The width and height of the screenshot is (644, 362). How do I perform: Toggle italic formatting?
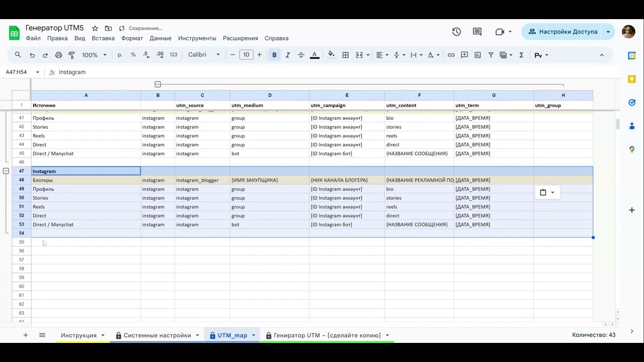(288, 55)
